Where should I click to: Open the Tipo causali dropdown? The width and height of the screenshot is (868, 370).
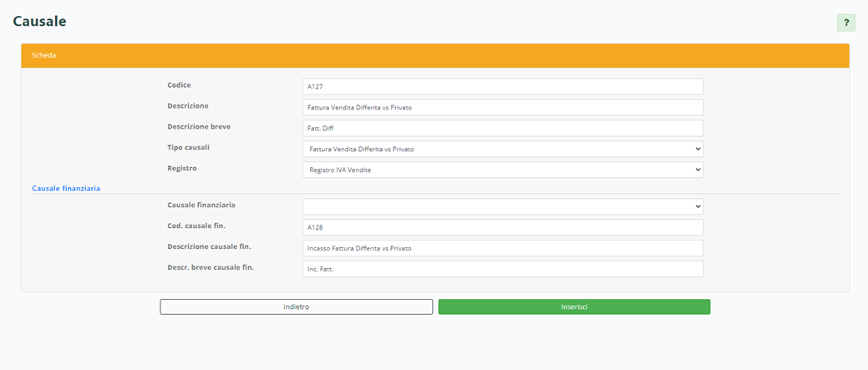[x=502, y=149]
